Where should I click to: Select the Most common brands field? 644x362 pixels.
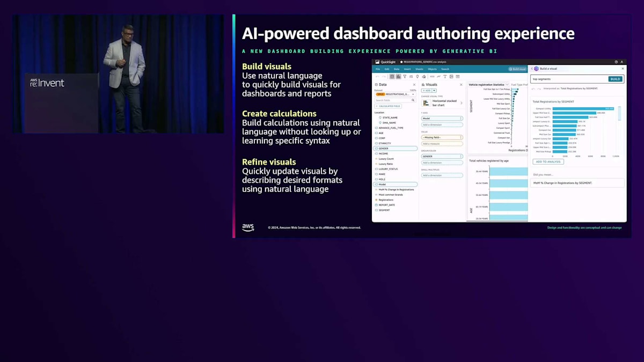click(x=390, y=195)
